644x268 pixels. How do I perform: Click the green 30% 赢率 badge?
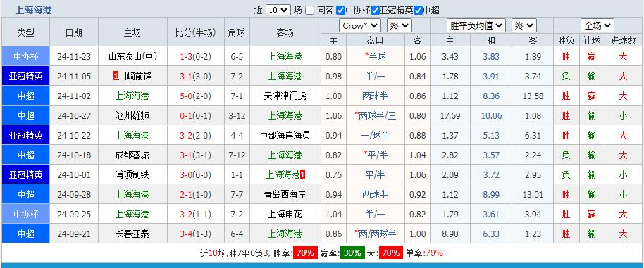coord(352,253)
